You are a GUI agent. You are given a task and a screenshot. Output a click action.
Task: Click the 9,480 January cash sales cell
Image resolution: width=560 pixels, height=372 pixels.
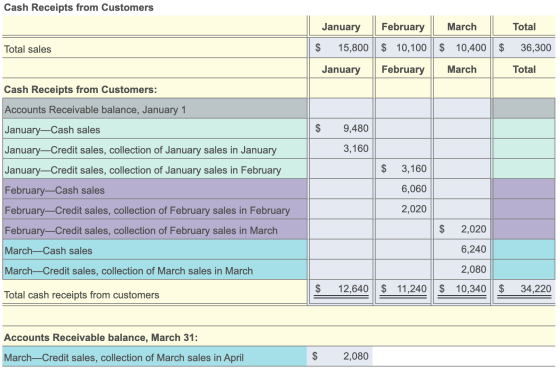[x=341, y=129]
